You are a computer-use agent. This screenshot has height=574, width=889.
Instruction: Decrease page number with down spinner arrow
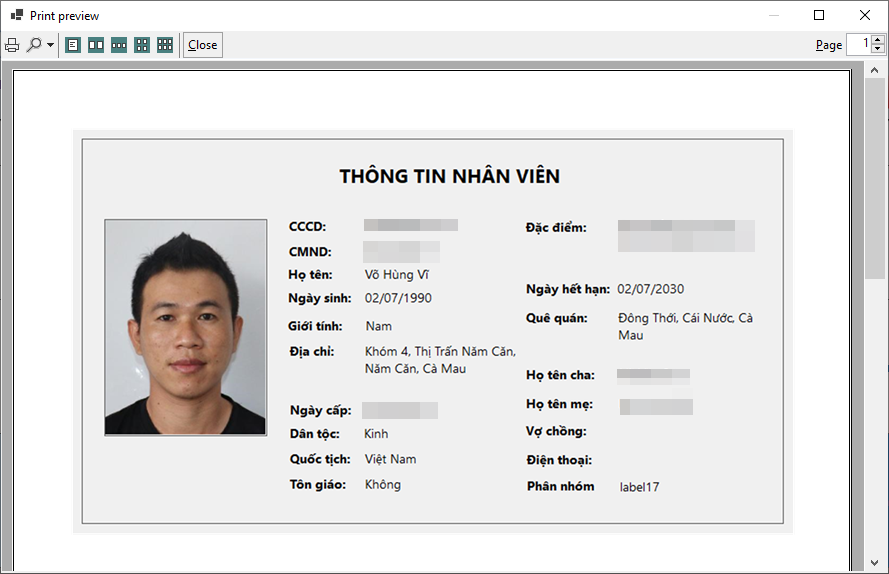[878, 49]
